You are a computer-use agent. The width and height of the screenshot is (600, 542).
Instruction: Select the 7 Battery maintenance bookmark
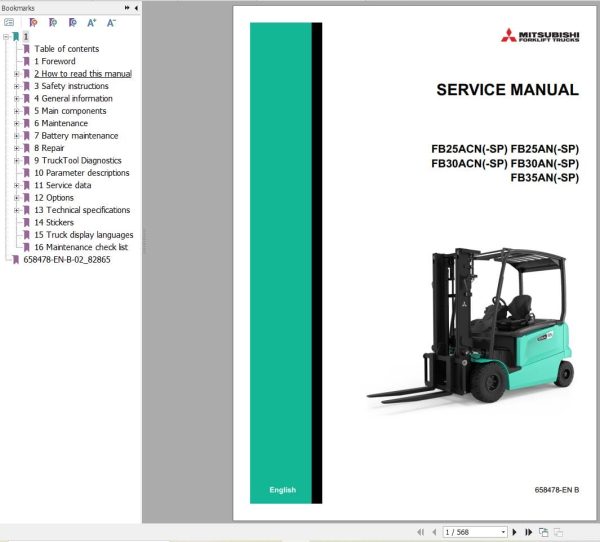click(76, 136)
